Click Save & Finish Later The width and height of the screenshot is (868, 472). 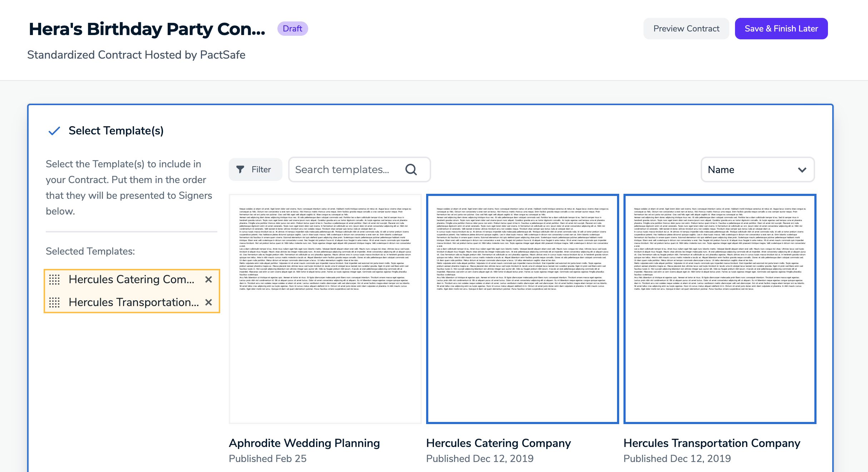click(x=781, y=29)
